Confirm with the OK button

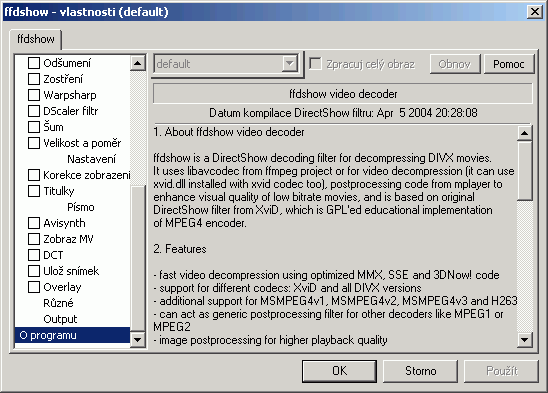339,371
